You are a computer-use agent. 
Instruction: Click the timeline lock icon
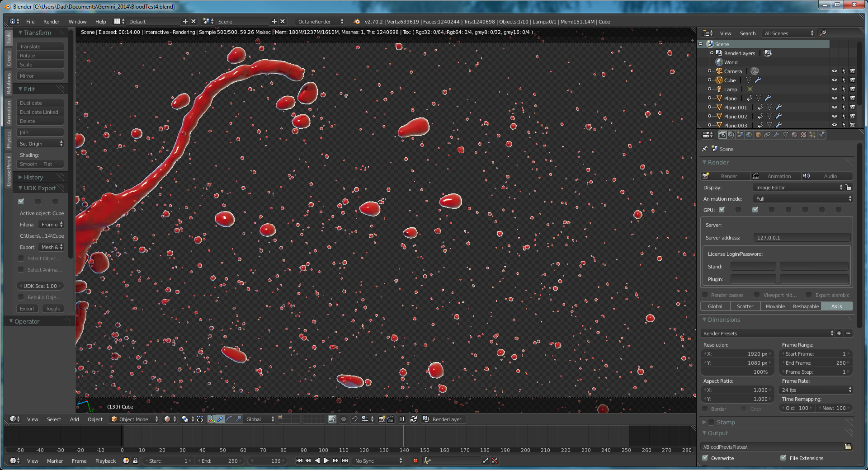pyautogui.click(x=135, y=461)
